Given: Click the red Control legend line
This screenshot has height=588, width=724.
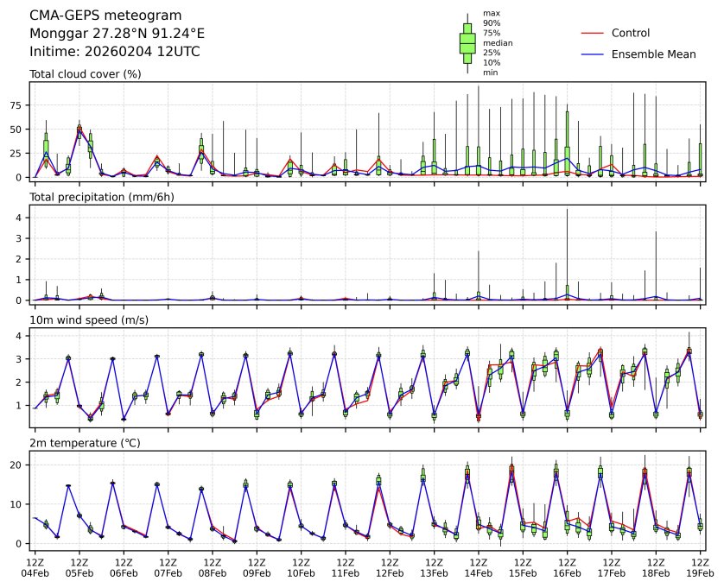Looking at the screenshot, I should click(x=590, y=34).
